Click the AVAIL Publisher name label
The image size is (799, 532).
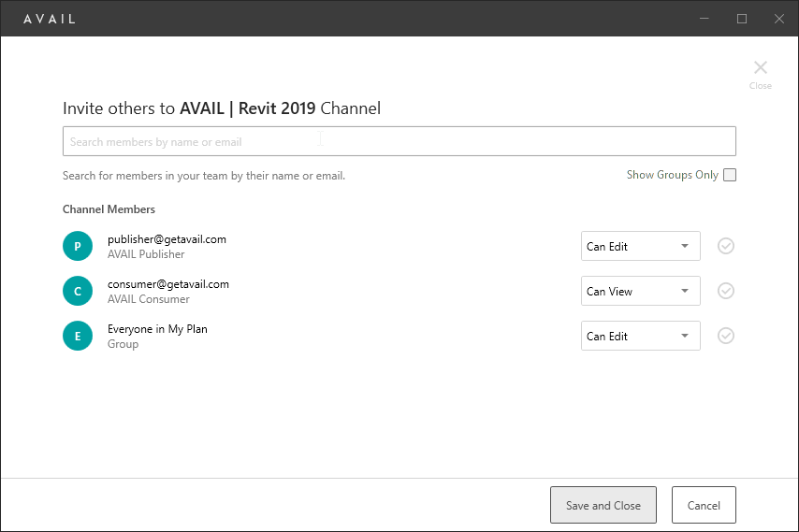click(x=146, y=254)
